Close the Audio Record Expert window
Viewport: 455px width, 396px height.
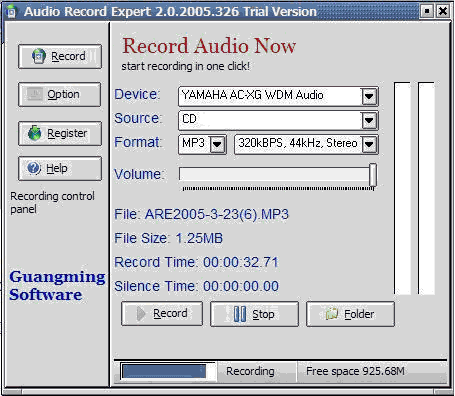[x=443, y=11]
